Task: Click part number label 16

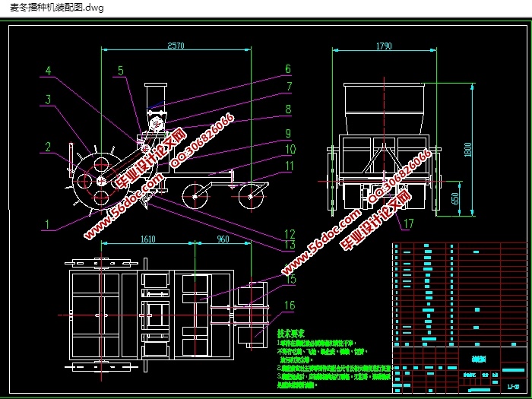Action: (x=290, y=306)
